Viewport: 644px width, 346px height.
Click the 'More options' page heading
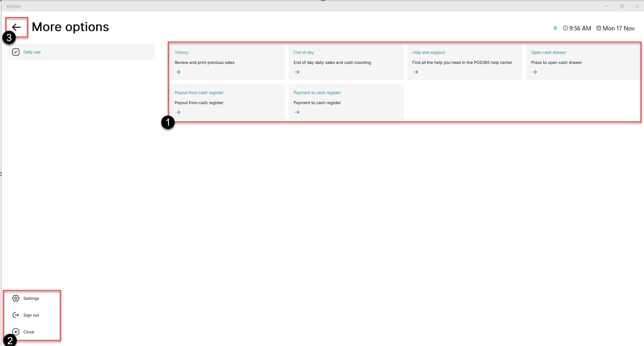[x=70, y=27]
